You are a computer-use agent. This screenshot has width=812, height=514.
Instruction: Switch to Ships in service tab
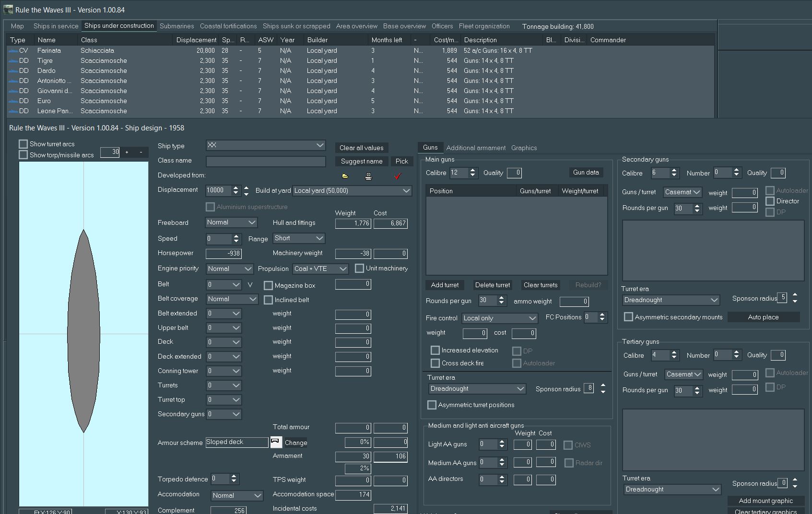(56, 26)
